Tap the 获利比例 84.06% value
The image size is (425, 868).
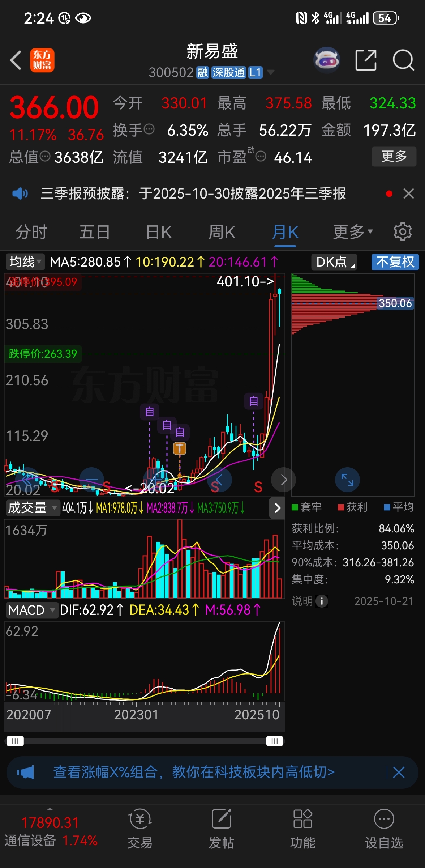(396, 528)
